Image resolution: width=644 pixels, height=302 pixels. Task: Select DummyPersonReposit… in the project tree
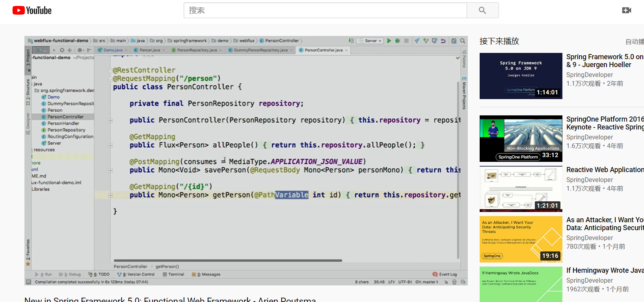pos(67,104)
